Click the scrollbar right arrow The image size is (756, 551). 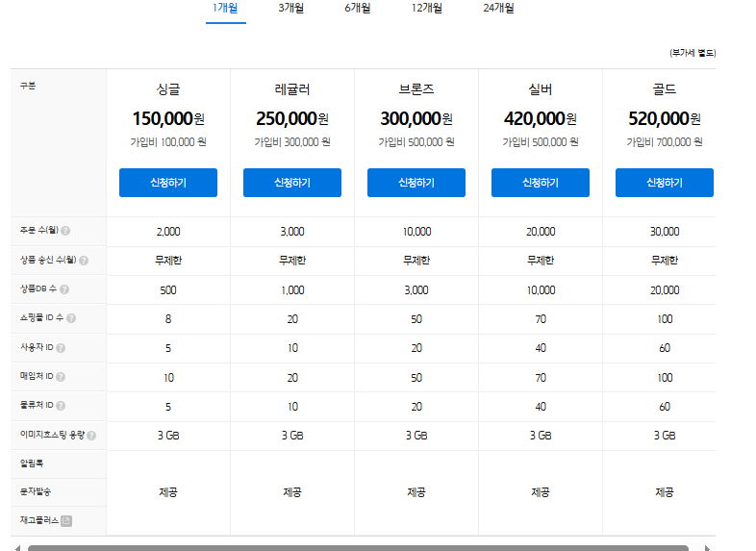pyautogui.click(x=707, y=548)
